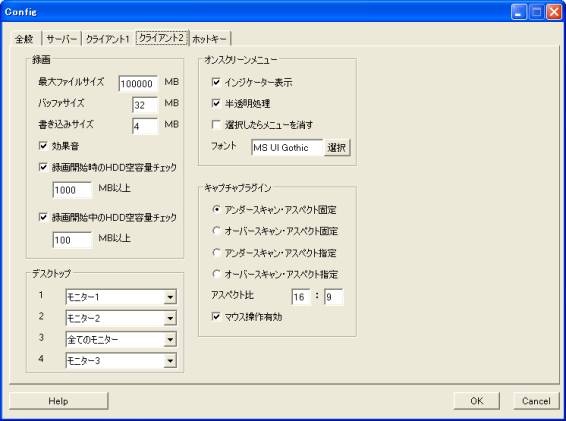Open the ホットキー tab
Screen dimensions: 566x421
[x=209, y=39]
